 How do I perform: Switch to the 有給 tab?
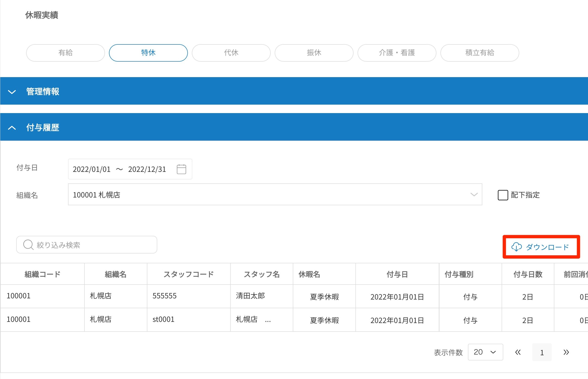(65, 53)
